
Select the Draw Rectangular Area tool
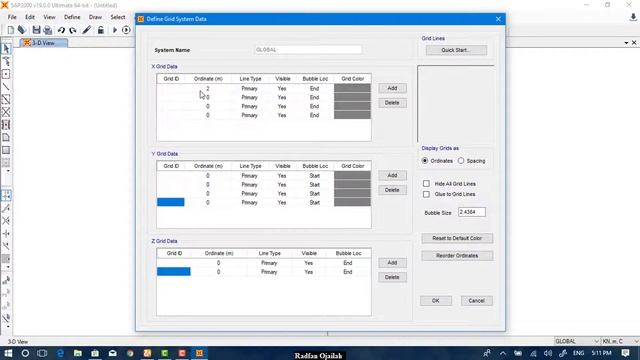tap(6, 150)
